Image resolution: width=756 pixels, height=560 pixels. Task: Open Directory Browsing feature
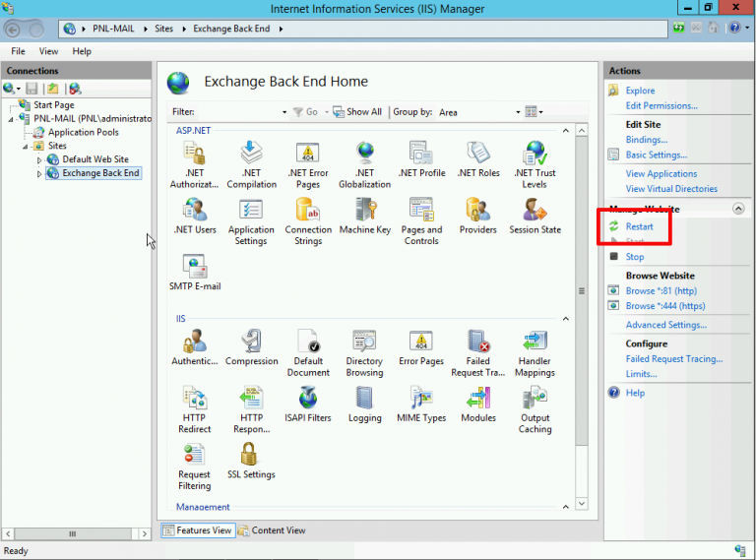(364, 352)
